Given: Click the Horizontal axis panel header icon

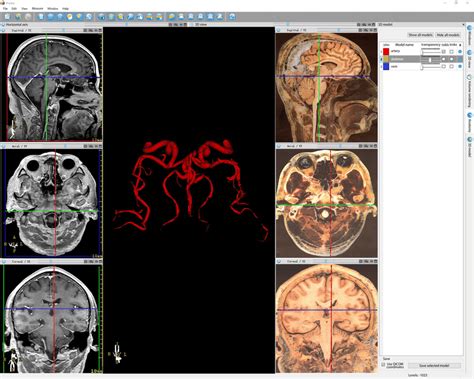Looking at the screenshot, I should tap(3, 25).
